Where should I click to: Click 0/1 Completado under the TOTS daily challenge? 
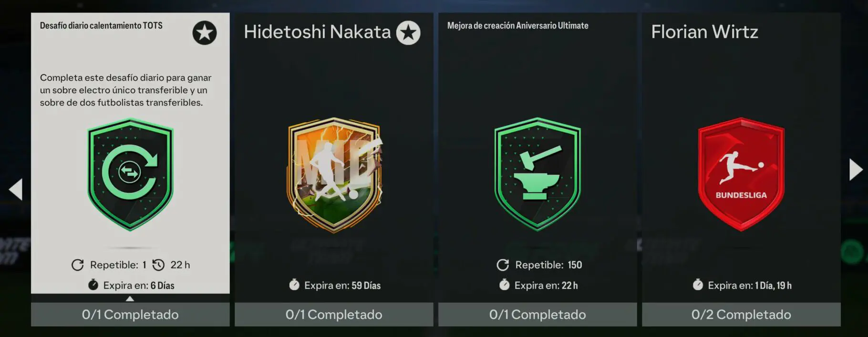tap(130, 315)
